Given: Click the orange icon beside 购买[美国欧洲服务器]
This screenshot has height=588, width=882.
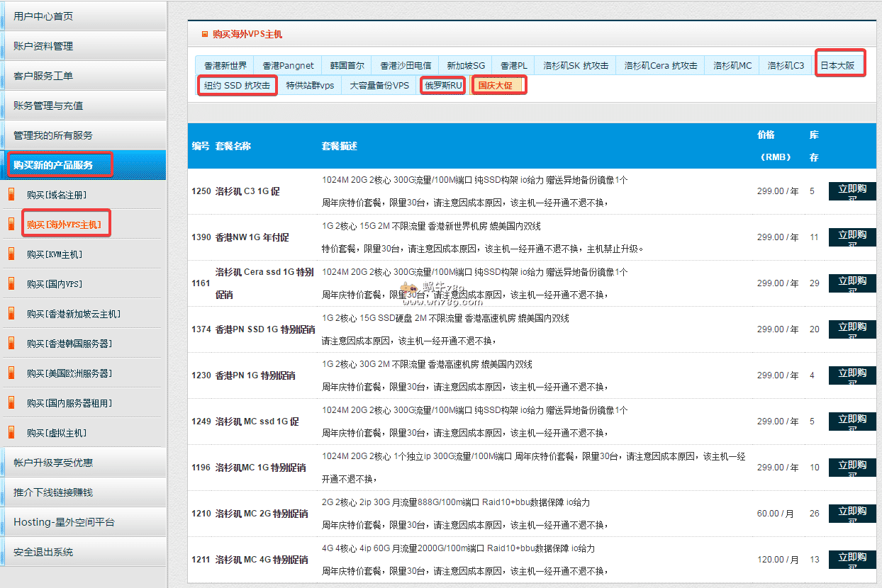Looking at the screenshot, I should [11, 373].
